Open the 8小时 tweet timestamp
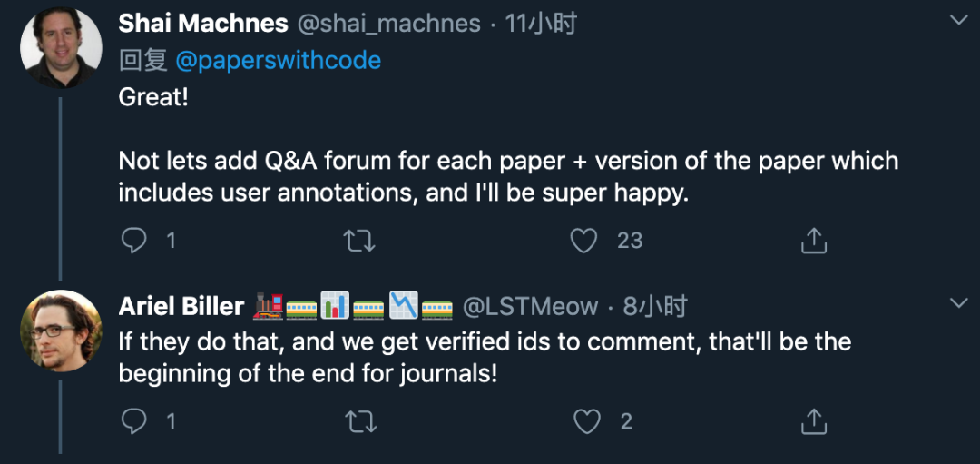This screenshot has height=464, width=980. tap(654, 307)
